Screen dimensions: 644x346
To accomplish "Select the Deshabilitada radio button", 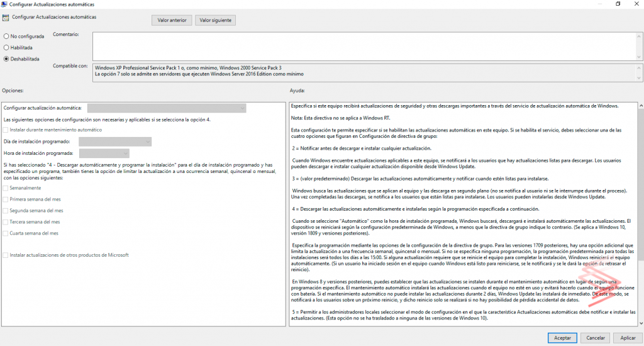I will [6, 59].
